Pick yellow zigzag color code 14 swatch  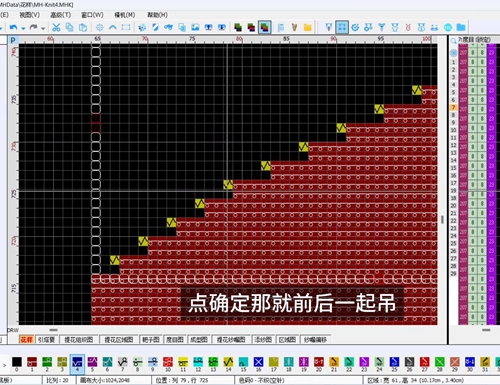pos(228,362)
